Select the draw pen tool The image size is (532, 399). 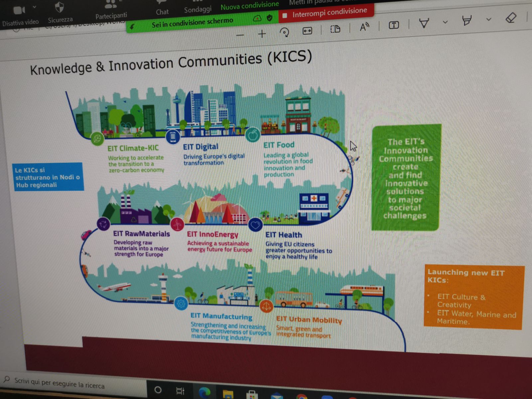(424, 23)
